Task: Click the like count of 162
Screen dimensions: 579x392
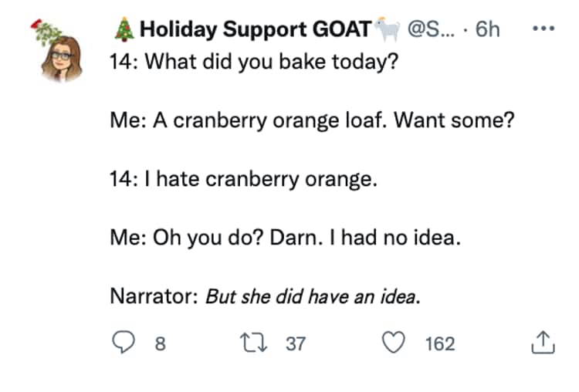Action: (439, 343)
